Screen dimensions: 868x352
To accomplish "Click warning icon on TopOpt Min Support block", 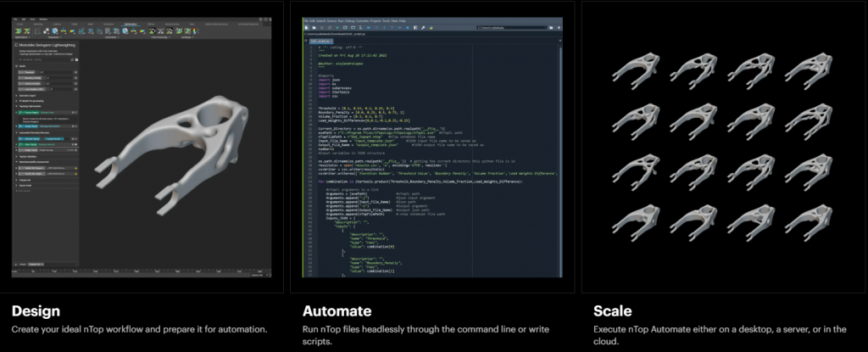I will point(75,168).
